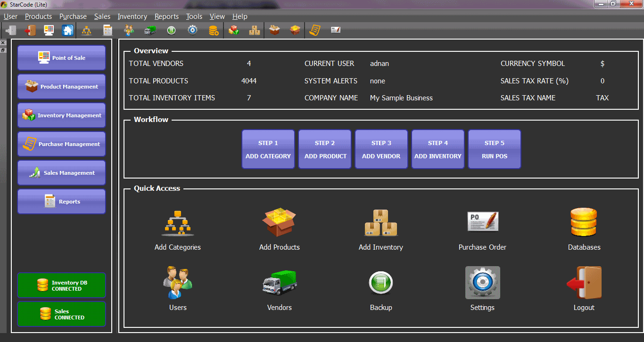Viewport: 644px width, 342px height.
Task: Click the stacked boxes toolbar icon
Action: [x=255, y=31]
